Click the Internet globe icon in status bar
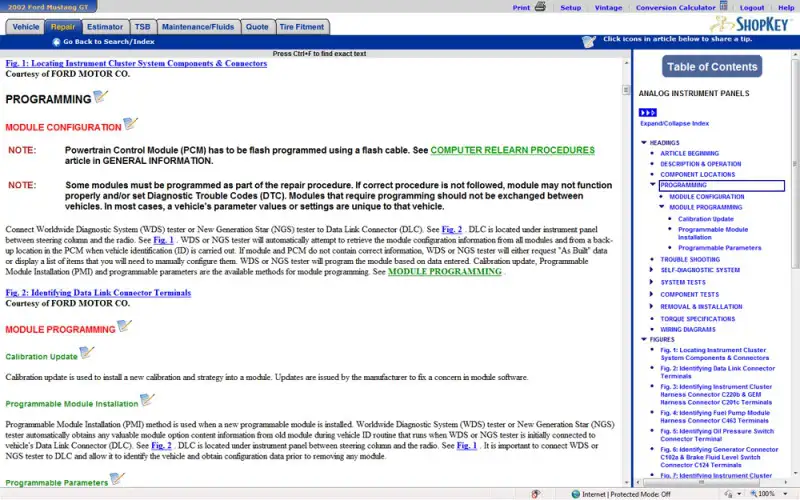Screen dimensions: 800x500 click(576, 494)
